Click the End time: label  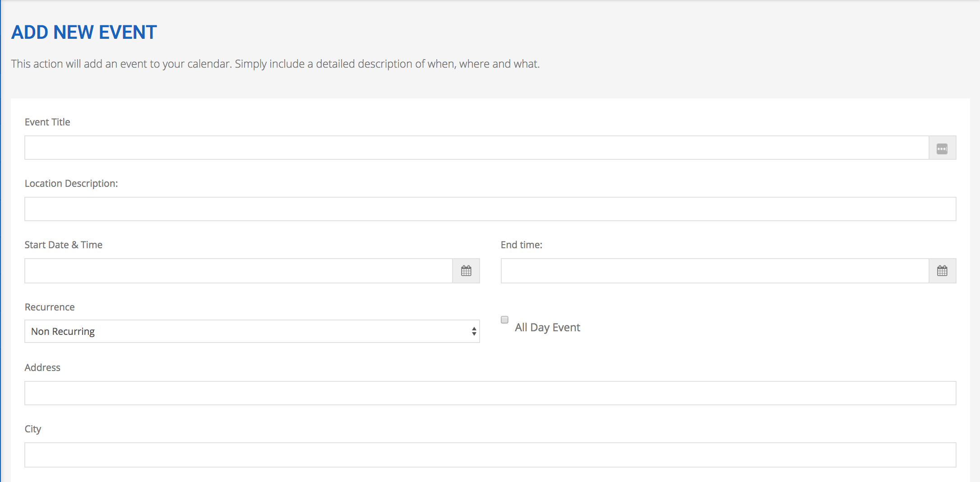[522, 245]
